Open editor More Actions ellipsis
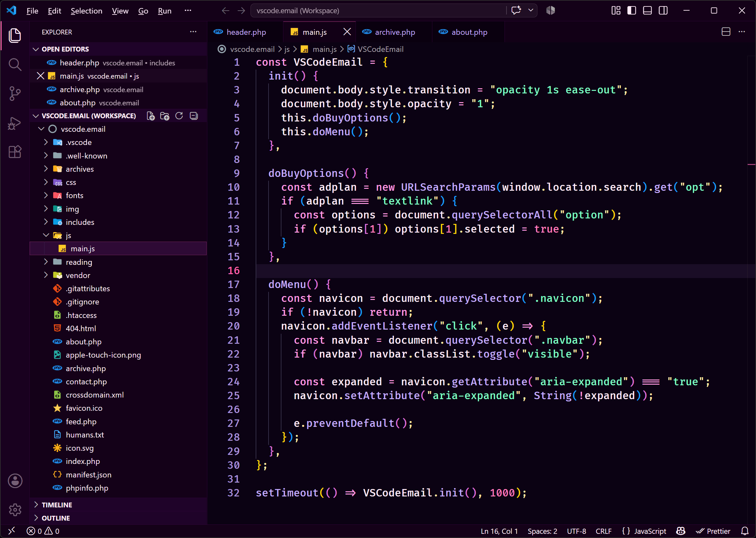756x538 pixels. 742,32
